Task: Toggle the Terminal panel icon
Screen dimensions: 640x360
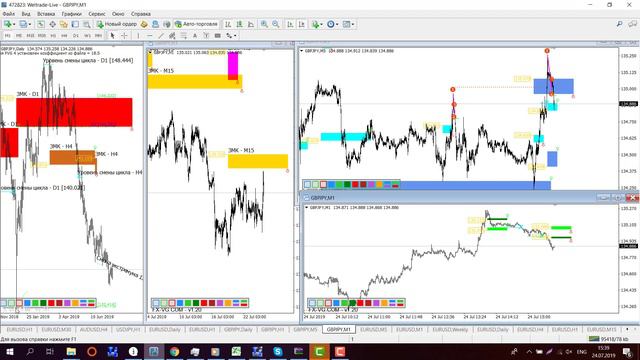Action: pyautogui.click(x=75, y=24)
